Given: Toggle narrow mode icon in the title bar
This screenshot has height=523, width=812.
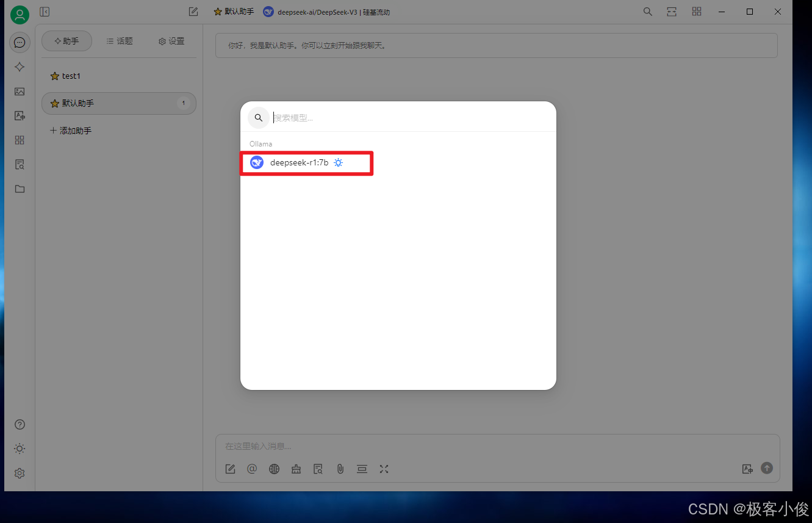Looking at the screenshot, I should pyautogui.click(x=672, y=12).
